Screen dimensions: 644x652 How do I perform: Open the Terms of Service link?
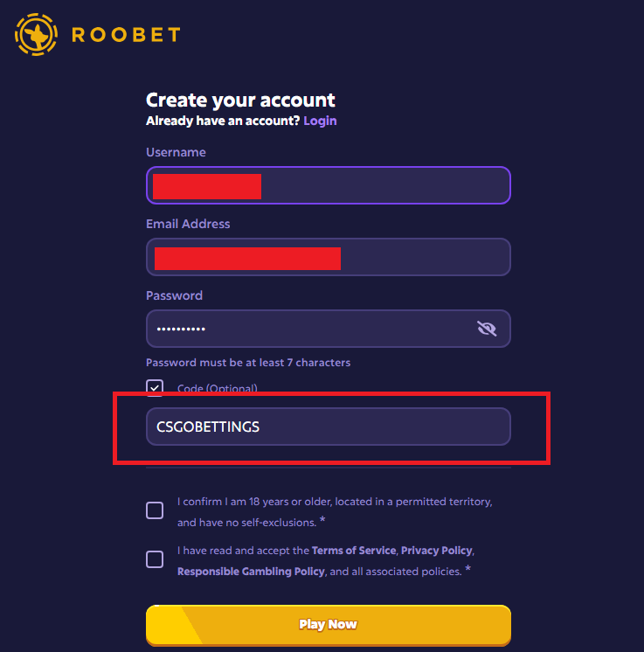354,551
